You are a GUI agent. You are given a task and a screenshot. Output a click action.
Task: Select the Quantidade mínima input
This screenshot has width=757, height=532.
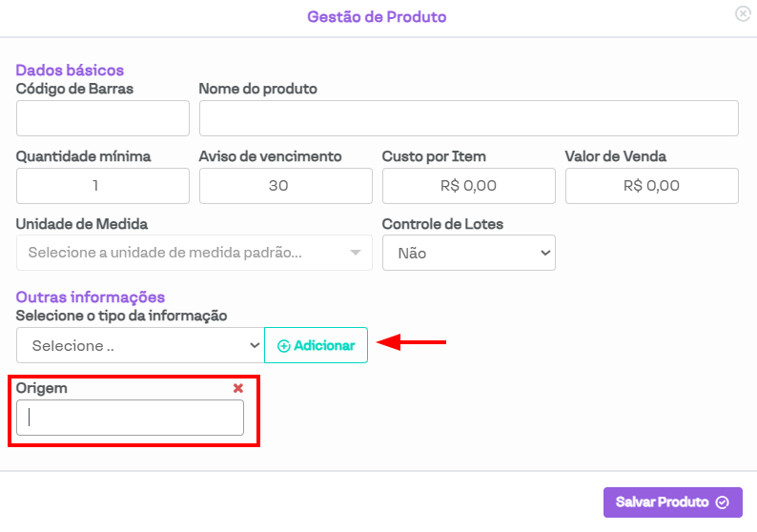coord(103,186)
